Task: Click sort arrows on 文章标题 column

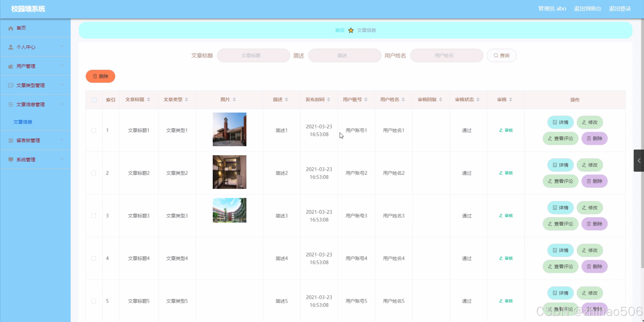Action: click(148, 100)
